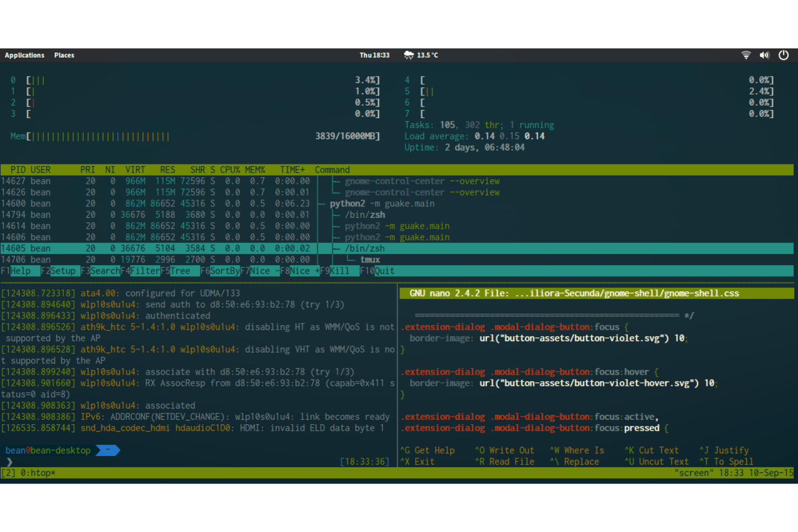Click F6 SortBy in htop
The width and height of the screenshot is (798, 532).
point(220,271)
